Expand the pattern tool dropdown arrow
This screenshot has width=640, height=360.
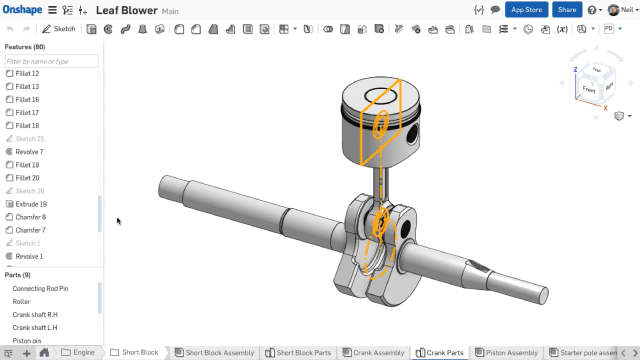pyautogui.click(x=295, y=29)
